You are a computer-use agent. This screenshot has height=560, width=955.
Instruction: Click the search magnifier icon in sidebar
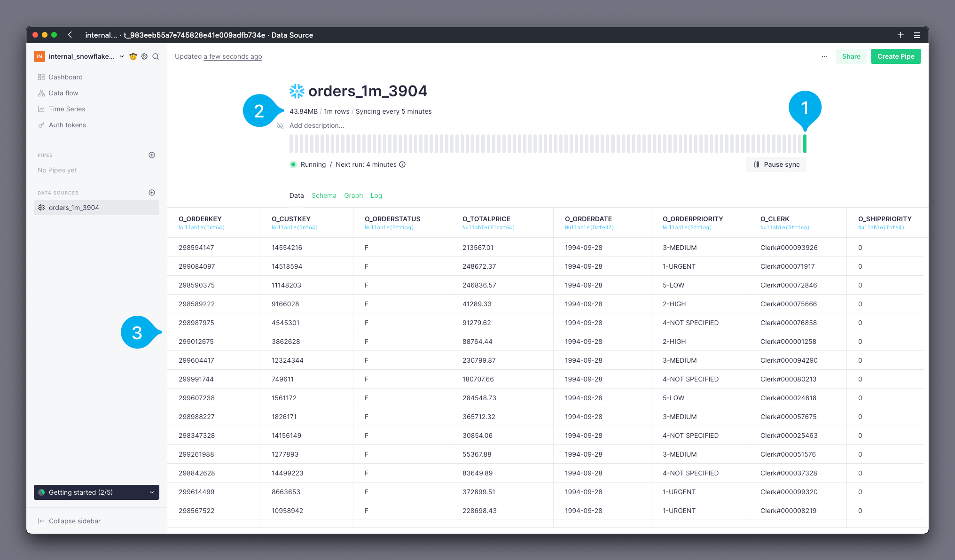[156, 56]
